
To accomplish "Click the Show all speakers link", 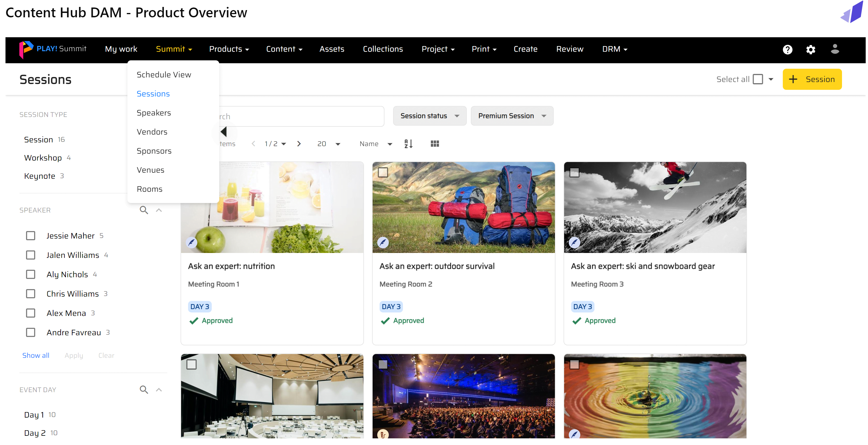I will click(36, 355).
